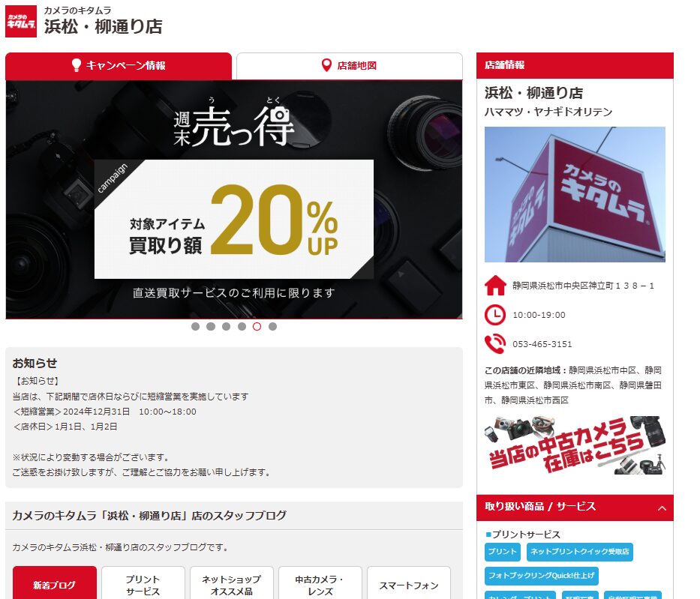Click the map pin icon for 店舗地図
This screenshot has width=700, height=599.
[x=327, y=65]
